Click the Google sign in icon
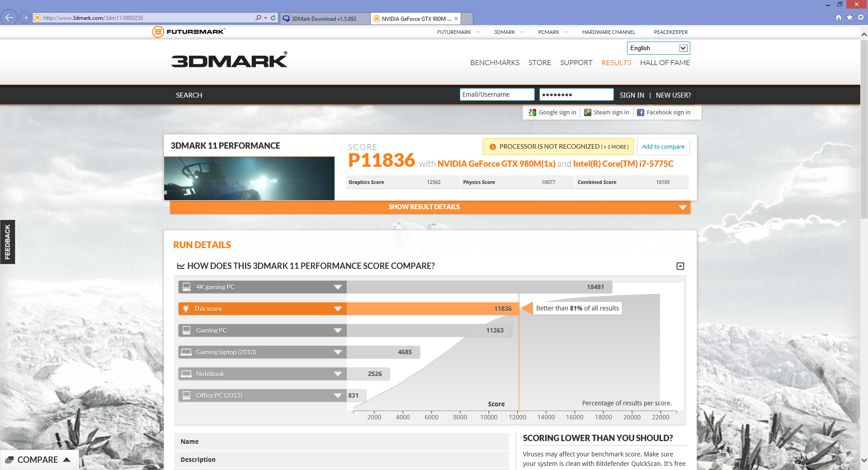This screenshot has width=868, height=470. pos(533,113)
